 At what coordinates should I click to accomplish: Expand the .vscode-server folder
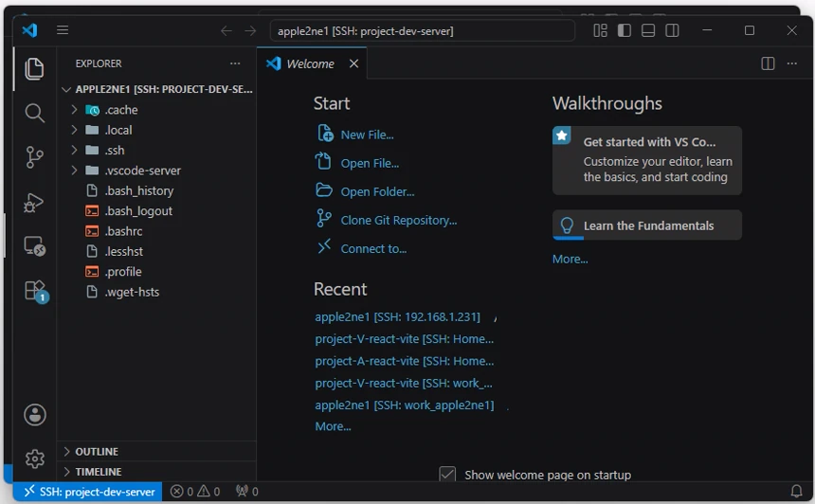pos(157,171)
